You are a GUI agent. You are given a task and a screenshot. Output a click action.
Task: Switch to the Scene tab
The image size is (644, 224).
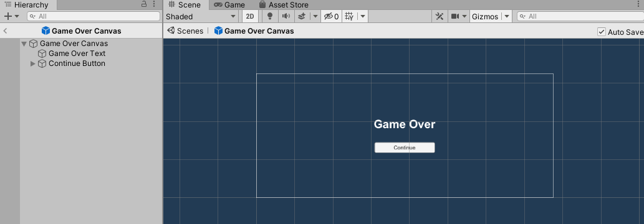[185, 5]
